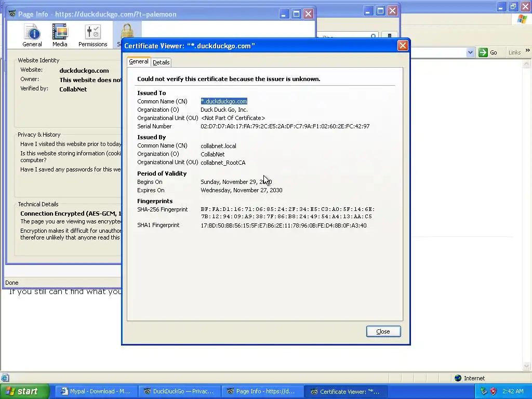532x399 pixels.
Task: Maximize the Page Info window
Action: pyautogui.click(x=296, y=14)
